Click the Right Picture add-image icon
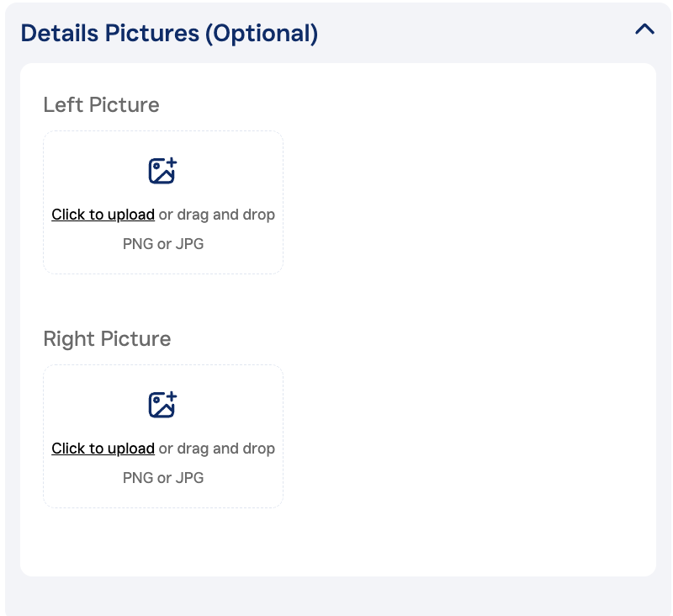The height and width of the screenshot is (616, 673). pos(162,405)
